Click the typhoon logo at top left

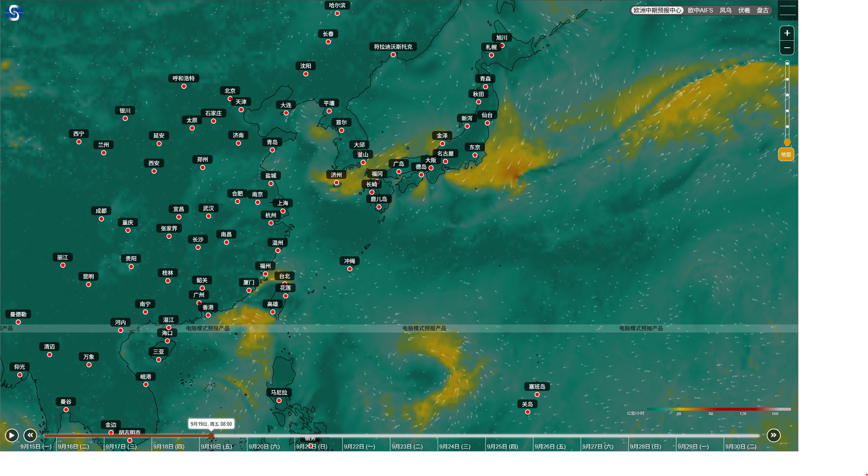(x=14, y=13)
